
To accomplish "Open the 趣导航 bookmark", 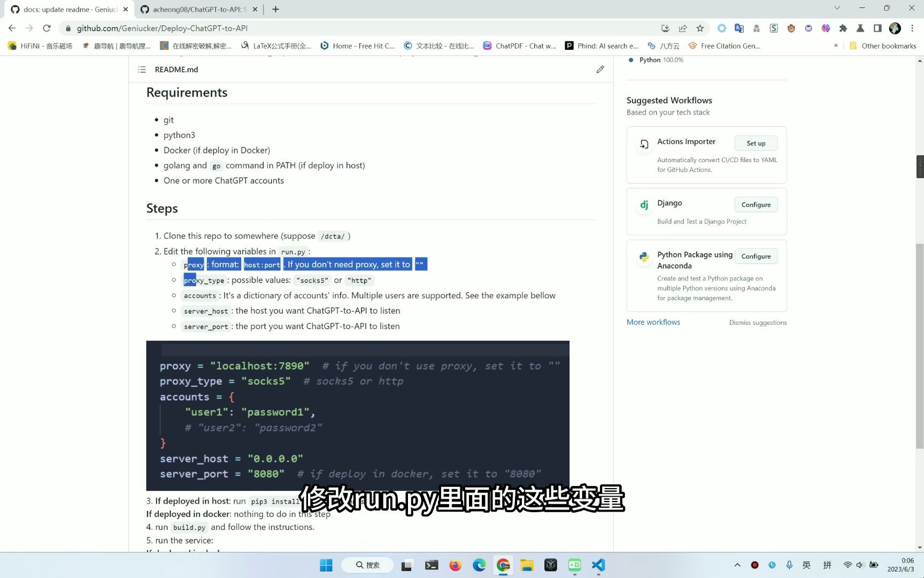I will 117,46.
